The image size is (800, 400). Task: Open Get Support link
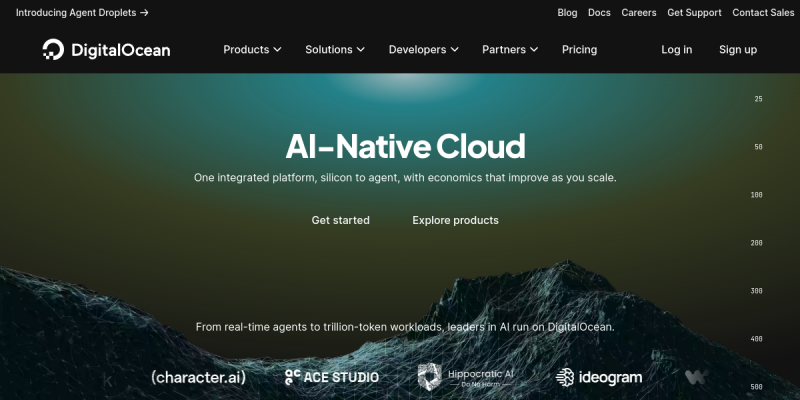click(694, 13)
